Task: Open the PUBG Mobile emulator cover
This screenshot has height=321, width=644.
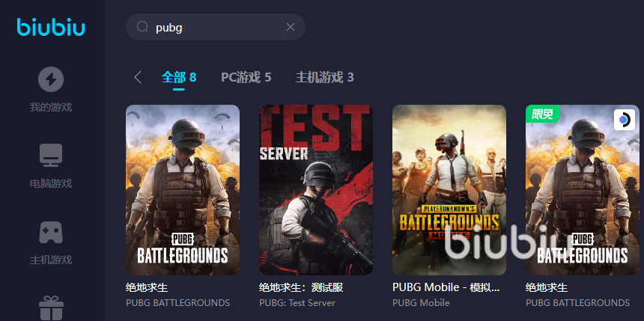Action: pyautogui.click(x=449, y=189)
